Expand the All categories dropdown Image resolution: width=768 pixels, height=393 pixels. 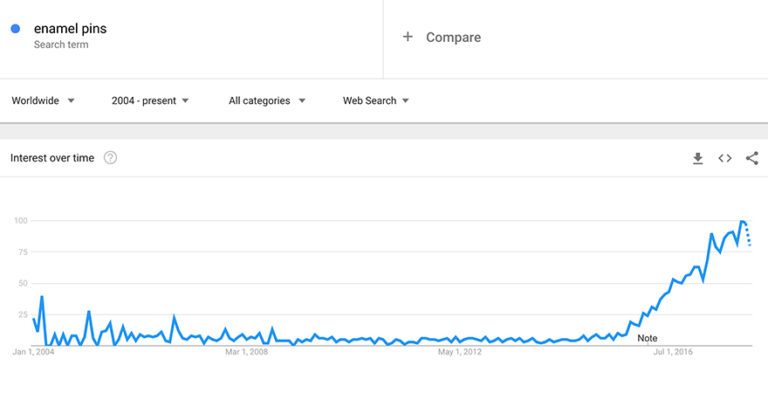pos(267,100)
